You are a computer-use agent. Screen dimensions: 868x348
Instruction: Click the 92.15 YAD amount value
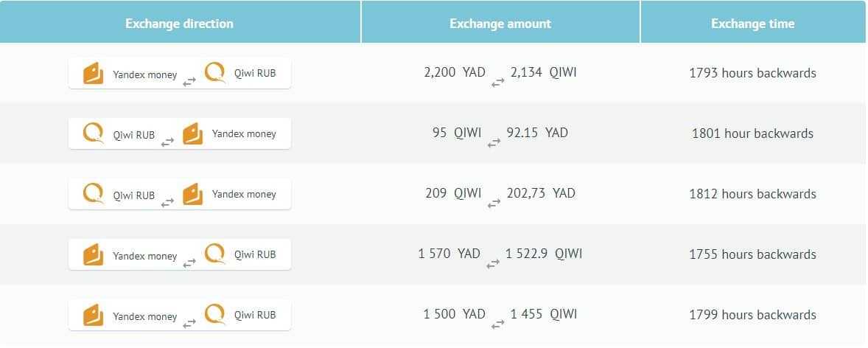click(537, 133)
